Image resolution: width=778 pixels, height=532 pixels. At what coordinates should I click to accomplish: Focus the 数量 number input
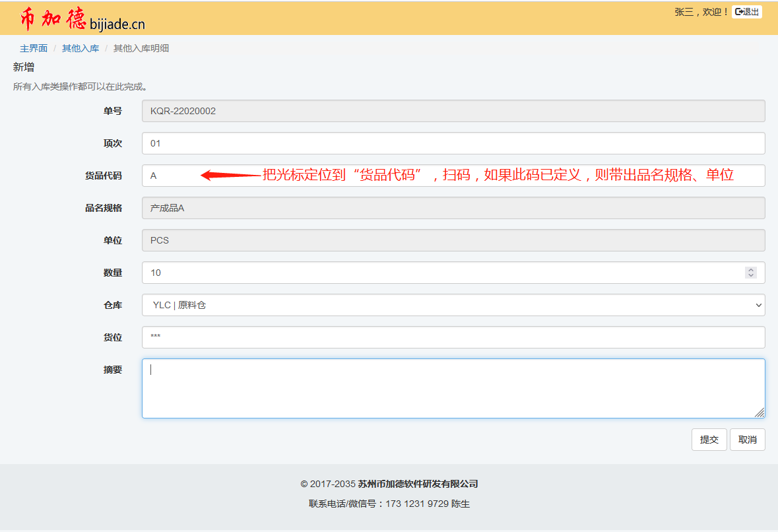click(x=442, y=273)
